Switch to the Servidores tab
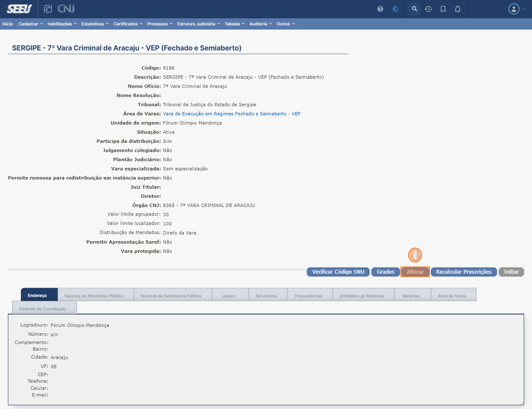Viewport: 532px width, 409px height. (268, 295)
